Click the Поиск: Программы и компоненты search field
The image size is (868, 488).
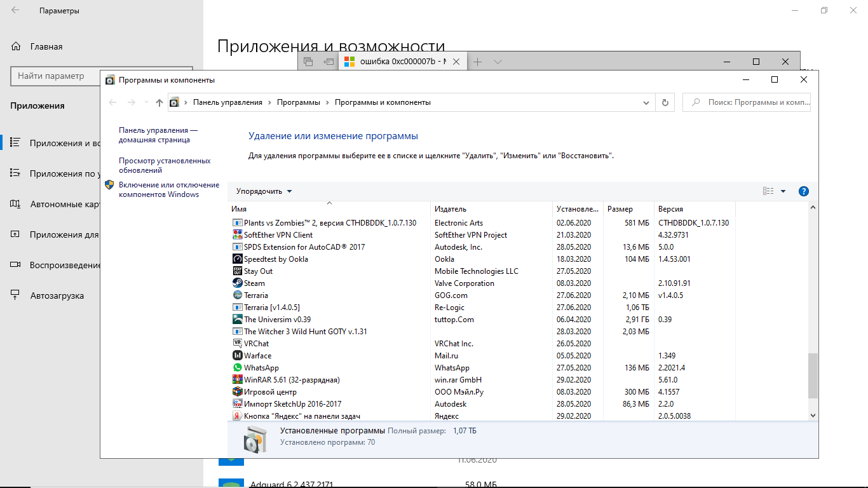[x=747, y=102]
